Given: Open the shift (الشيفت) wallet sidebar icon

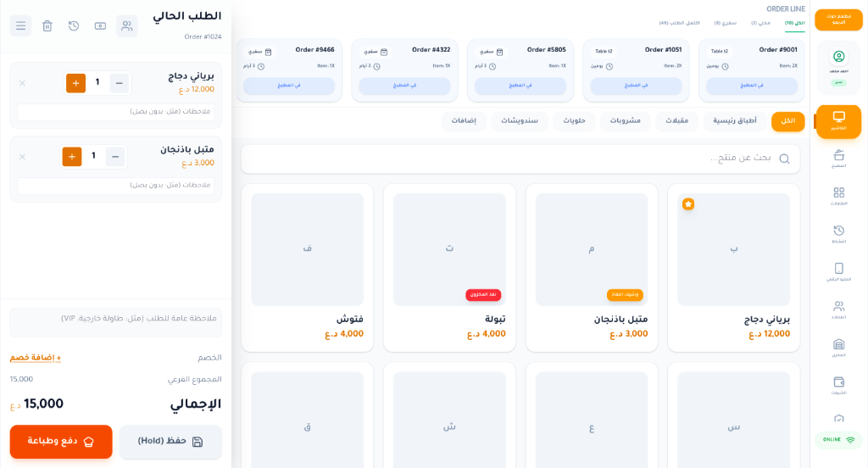Looking at the screenshot, I should (x=838, y=385).
